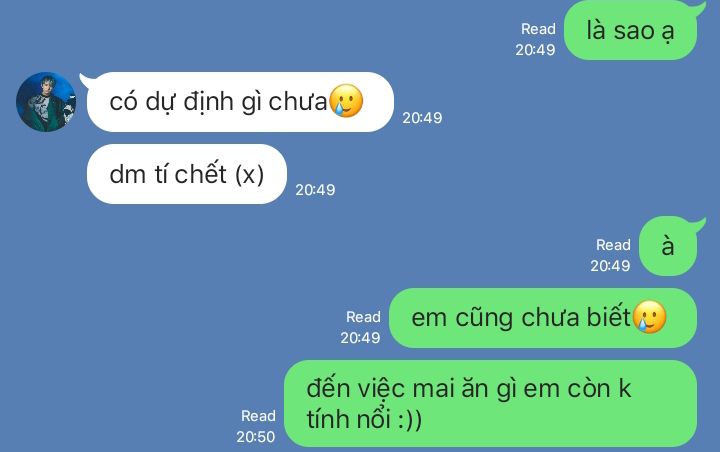Tap the 'đến việc mai ăn gì' message

coord(490,403)
